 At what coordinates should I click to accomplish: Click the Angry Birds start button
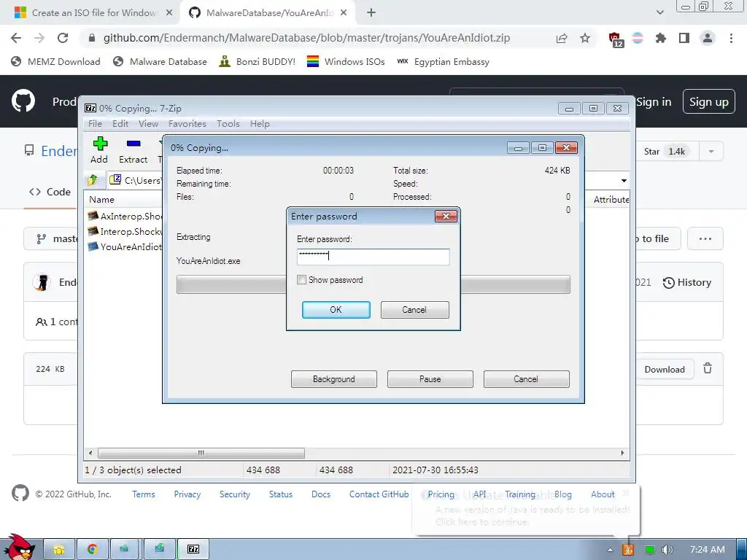pyautogui.click(x=19, y=548)
